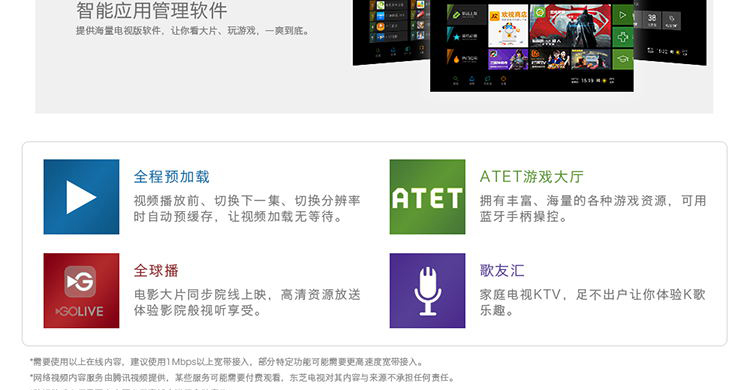
Task: Open the Batman v Superman poster tile
Action: tap(570, 26)
